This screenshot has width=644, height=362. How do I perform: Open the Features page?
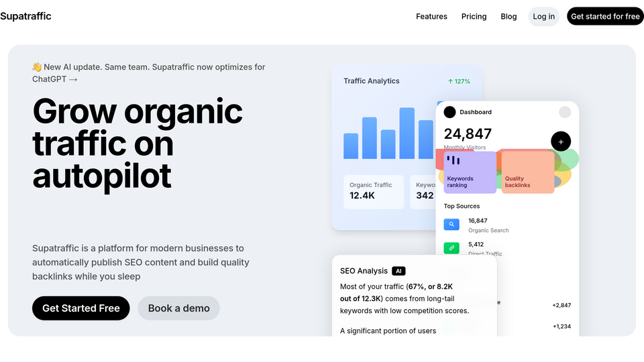tap(431, 16)
